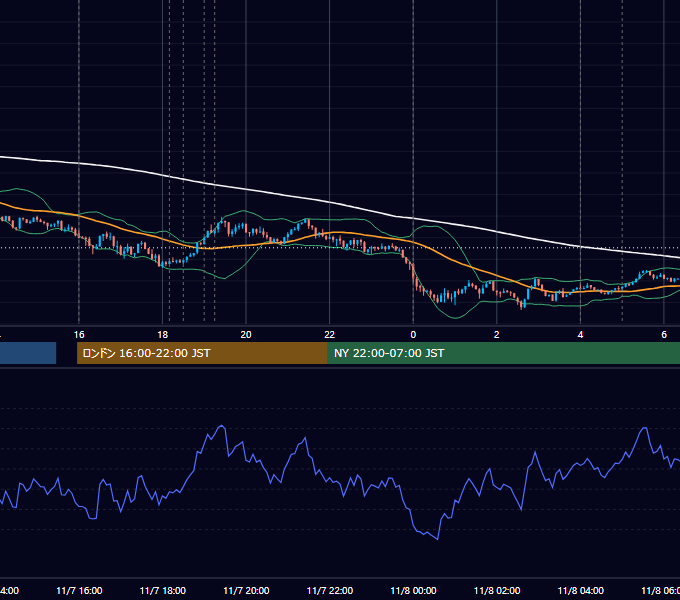Click the 18 hour axis label

[163, 335]
